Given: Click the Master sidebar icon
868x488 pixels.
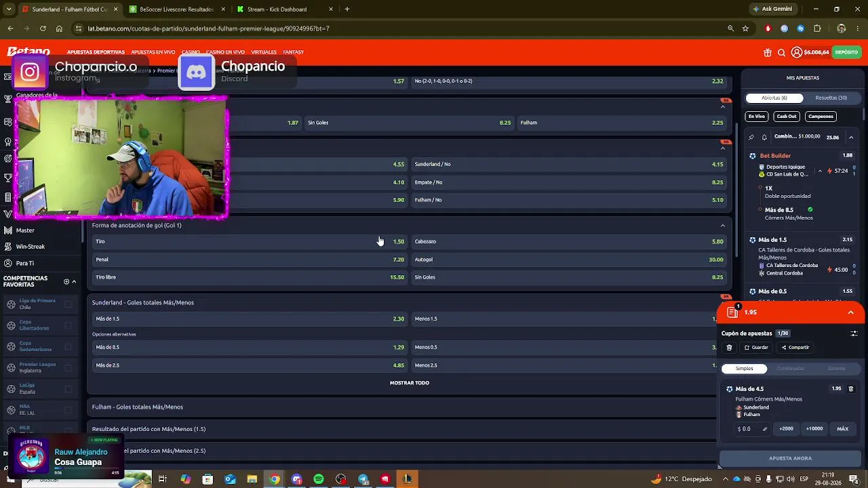Looking at the screenshot, I should click(x=8, y=230).
